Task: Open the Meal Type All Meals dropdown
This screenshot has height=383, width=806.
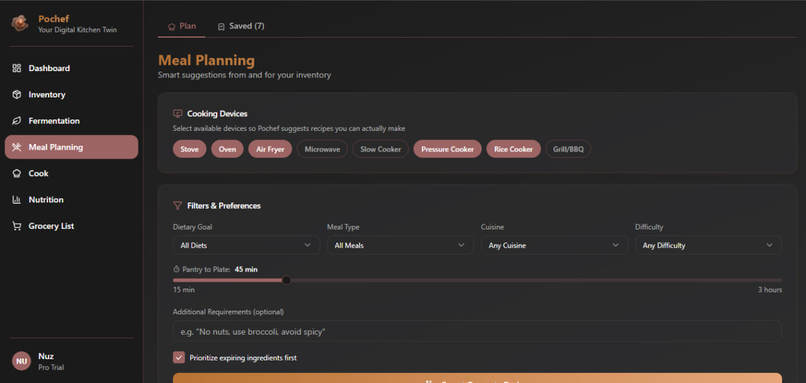Action: (400, 245)
